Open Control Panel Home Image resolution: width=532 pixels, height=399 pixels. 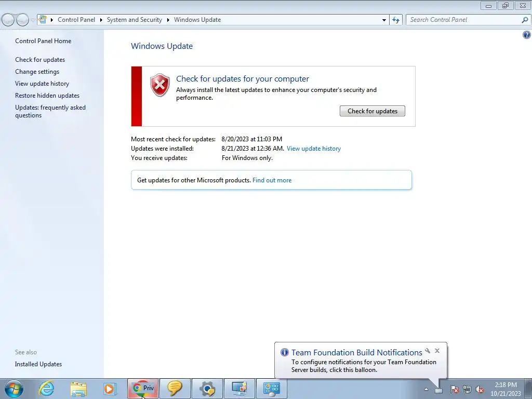point(43,41)
